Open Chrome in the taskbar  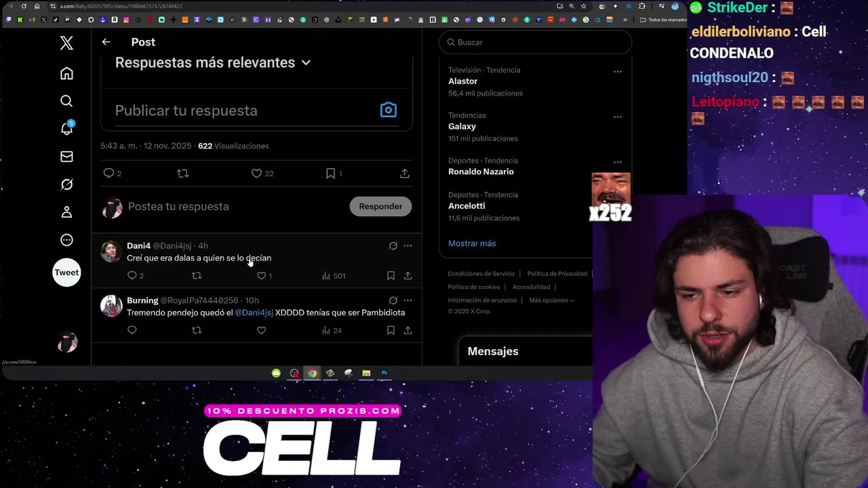coord(312,373)
